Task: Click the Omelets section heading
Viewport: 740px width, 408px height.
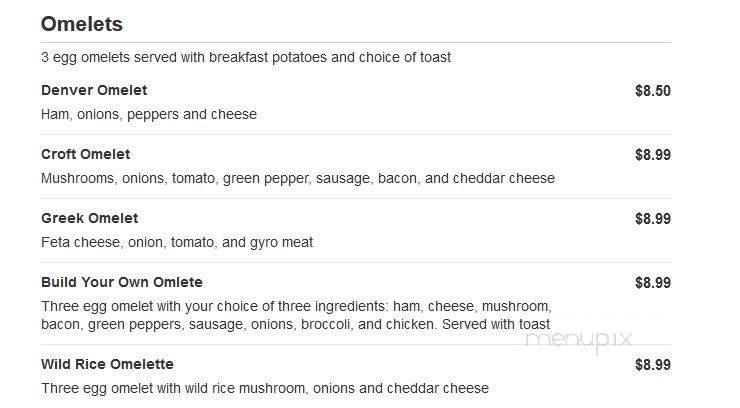Action: (82, 24)
